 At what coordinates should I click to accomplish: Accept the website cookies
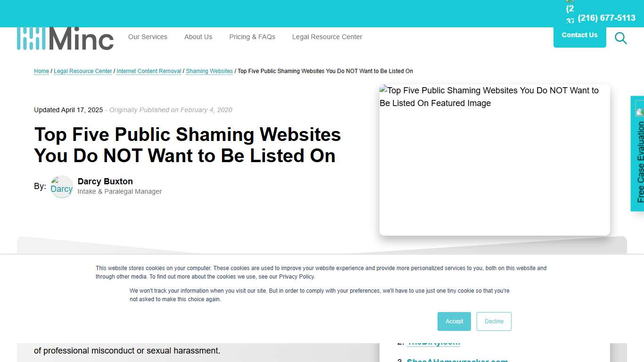454,321
